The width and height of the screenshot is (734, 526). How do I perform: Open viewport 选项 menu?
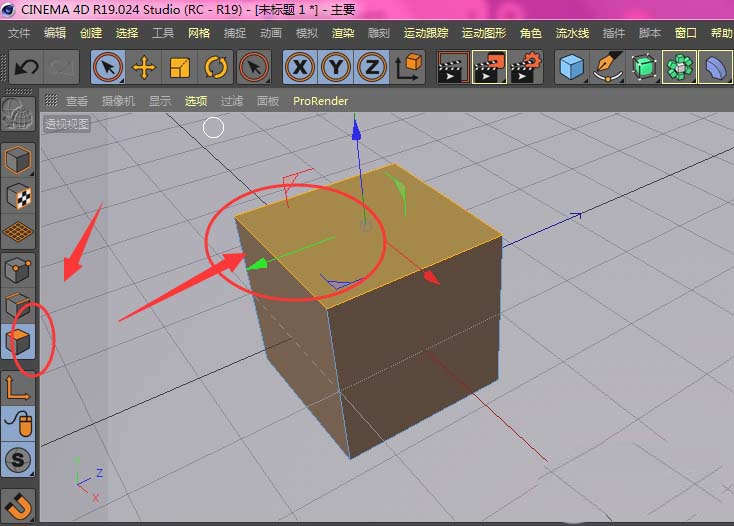tap(196, 101)
